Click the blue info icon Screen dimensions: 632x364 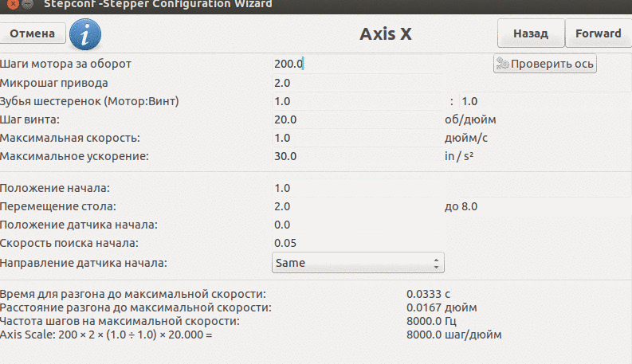coord(85,33)
